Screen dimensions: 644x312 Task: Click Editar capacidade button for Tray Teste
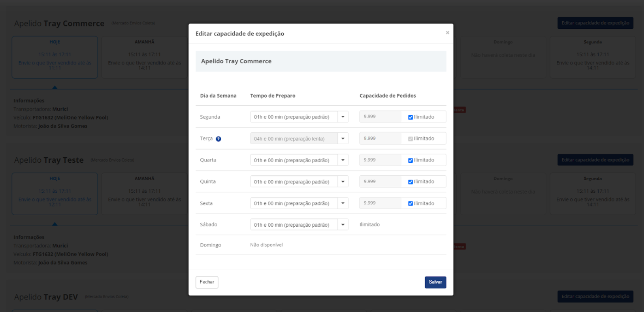pos(595,160)
